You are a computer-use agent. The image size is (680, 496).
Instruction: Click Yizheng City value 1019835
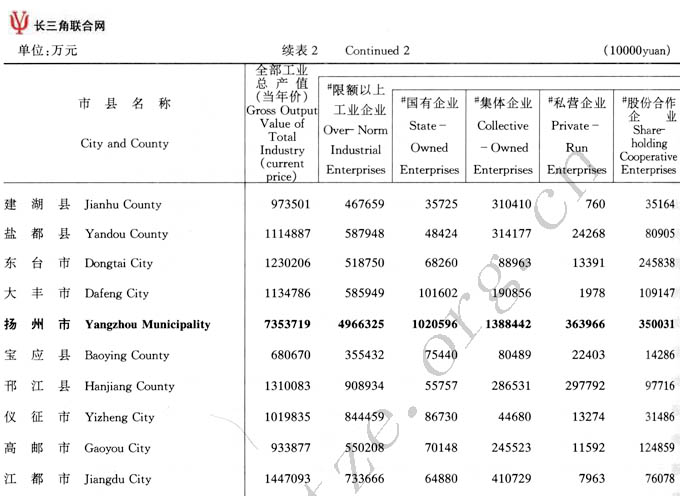pyautogui.click(x=288, y=417)
